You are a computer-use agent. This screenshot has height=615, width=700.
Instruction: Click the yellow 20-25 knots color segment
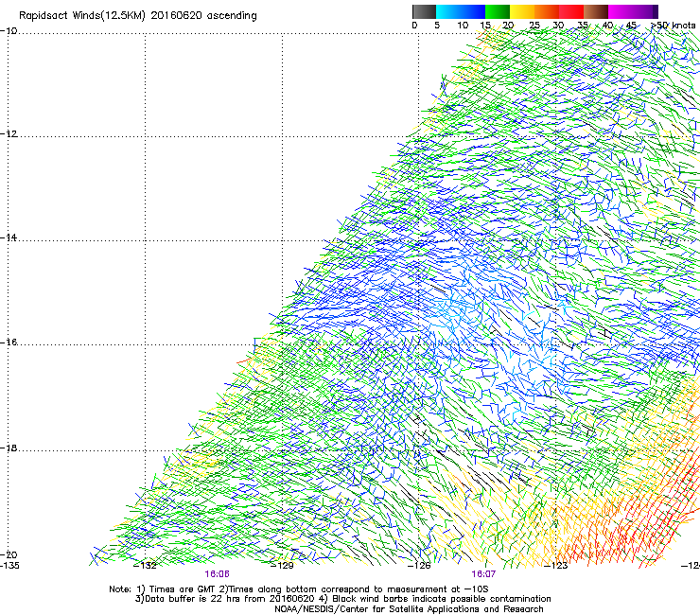click(x=522, y=11)
